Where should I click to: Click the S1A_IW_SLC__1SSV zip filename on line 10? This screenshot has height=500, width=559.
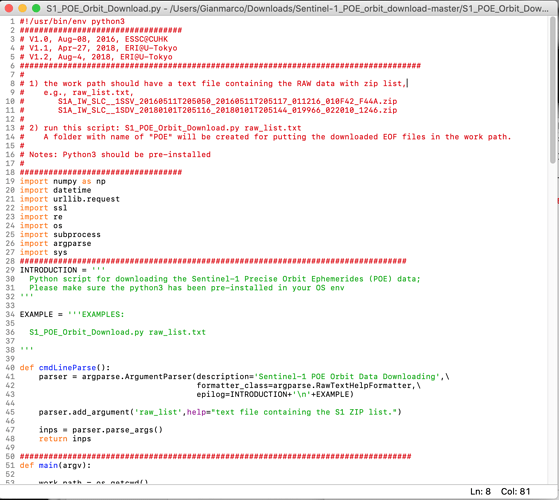[227, 101]
